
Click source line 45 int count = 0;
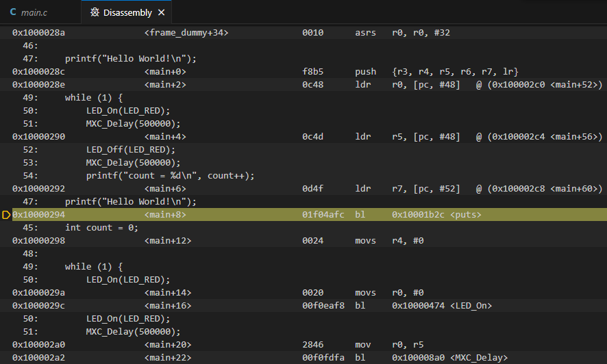[81, 228]
